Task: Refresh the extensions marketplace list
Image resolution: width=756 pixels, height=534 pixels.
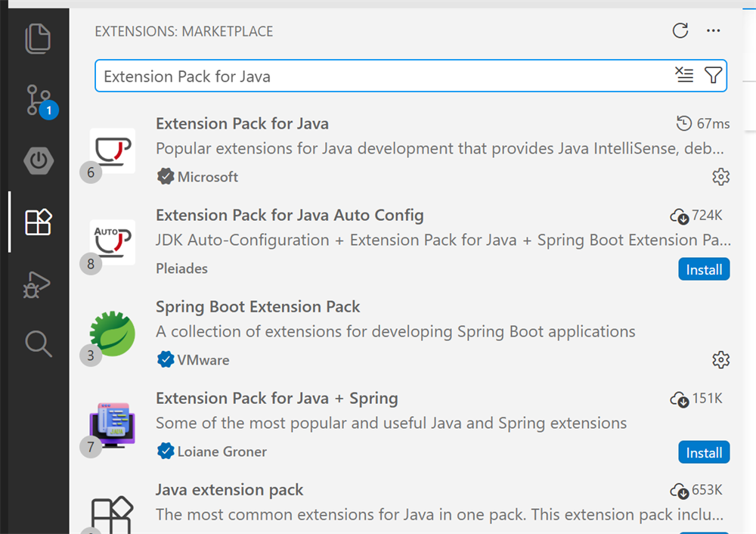Action: click(680, 30)
